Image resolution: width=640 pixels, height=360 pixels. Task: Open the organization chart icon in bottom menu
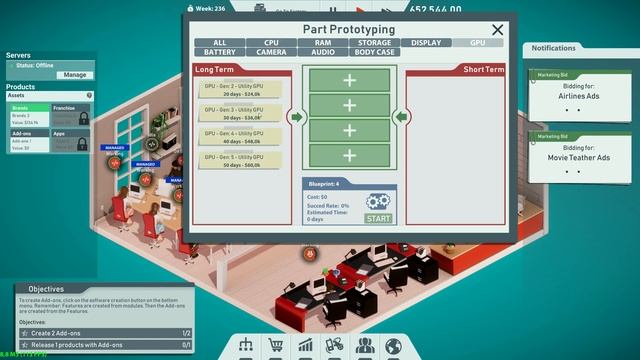pyautogui.click(x=245, y=345)
